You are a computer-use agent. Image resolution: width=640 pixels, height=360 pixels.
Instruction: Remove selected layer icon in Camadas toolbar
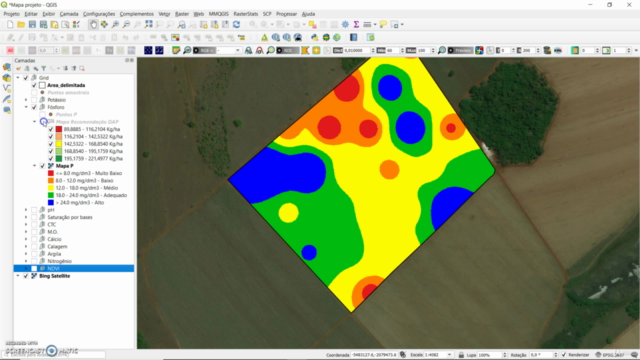82,69
